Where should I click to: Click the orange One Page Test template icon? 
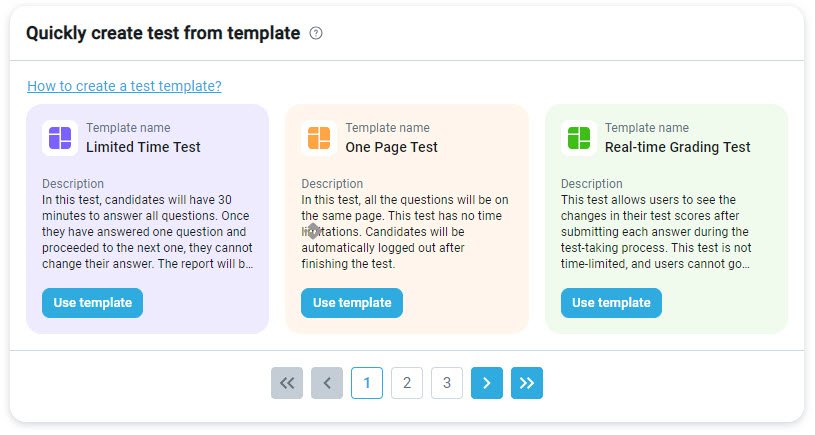pyautogui.click(x=319, y=138)
